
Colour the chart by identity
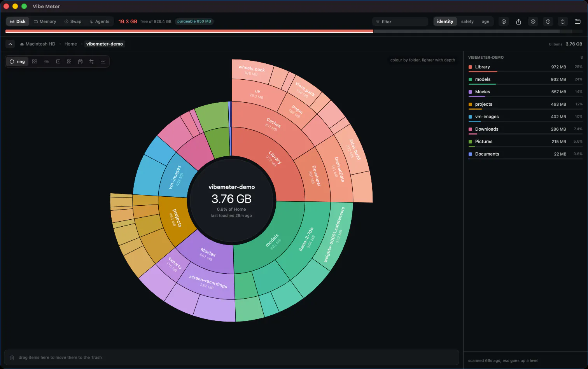pyautogui.click(x=445, y=21)
